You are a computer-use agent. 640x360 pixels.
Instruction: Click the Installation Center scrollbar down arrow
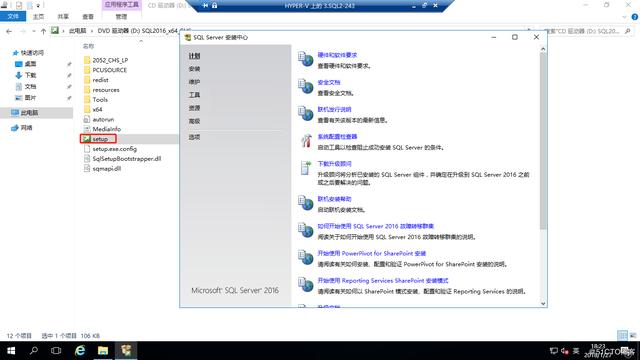pos(543,303)
